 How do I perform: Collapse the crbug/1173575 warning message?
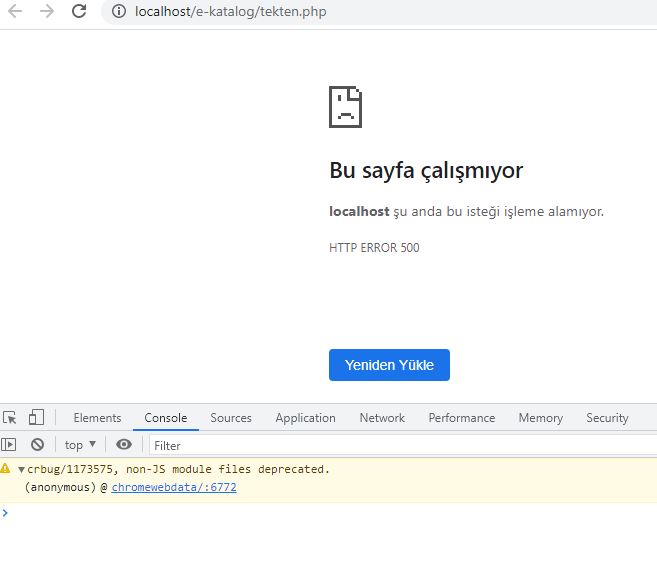21,469
